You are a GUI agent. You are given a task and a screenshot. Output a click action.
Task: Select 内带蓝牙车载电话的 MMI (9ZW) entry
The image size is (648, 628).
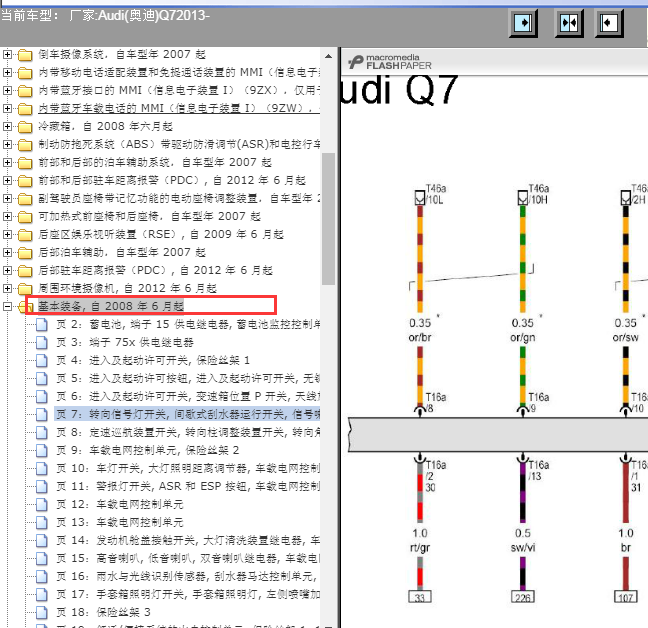tap(179, 108)
